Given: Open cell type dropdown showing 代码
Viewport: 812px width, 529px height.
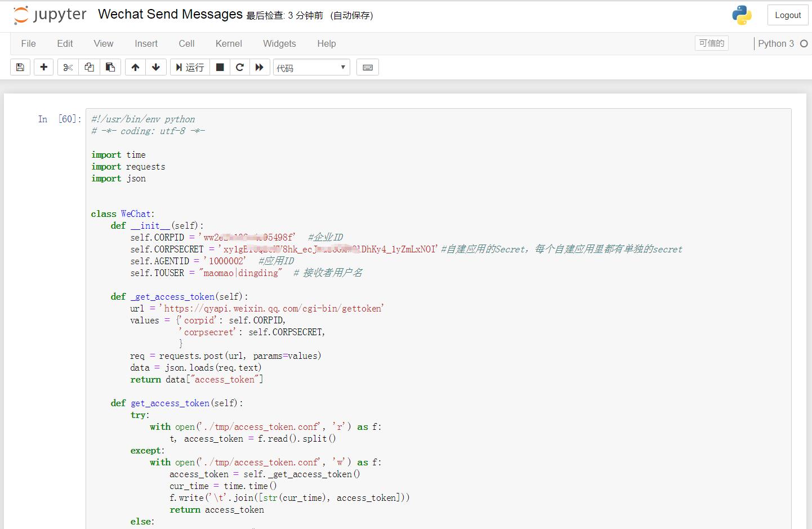Looking at the screenshot, I should [x=311, y=68].
